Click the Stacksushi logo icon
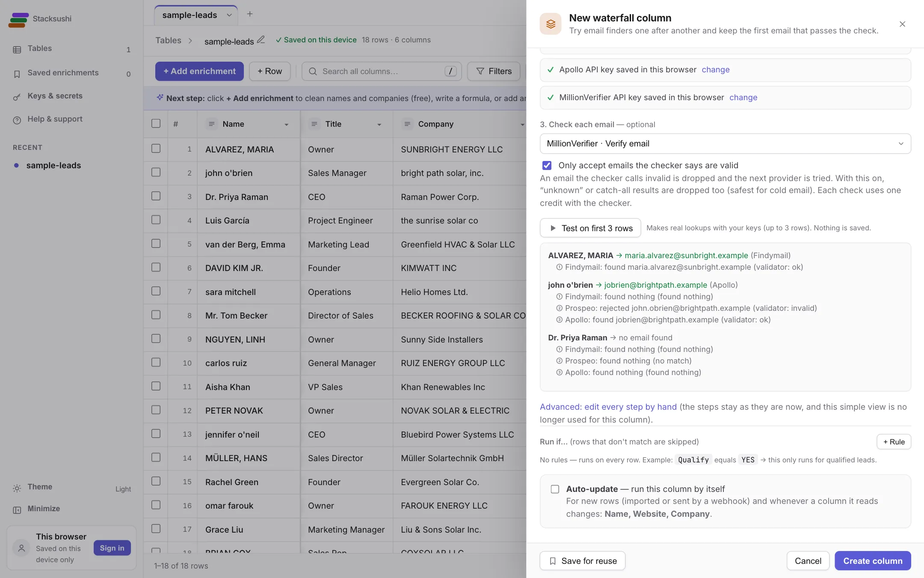The height and width of the screenshot is (578, 924). 18,20
